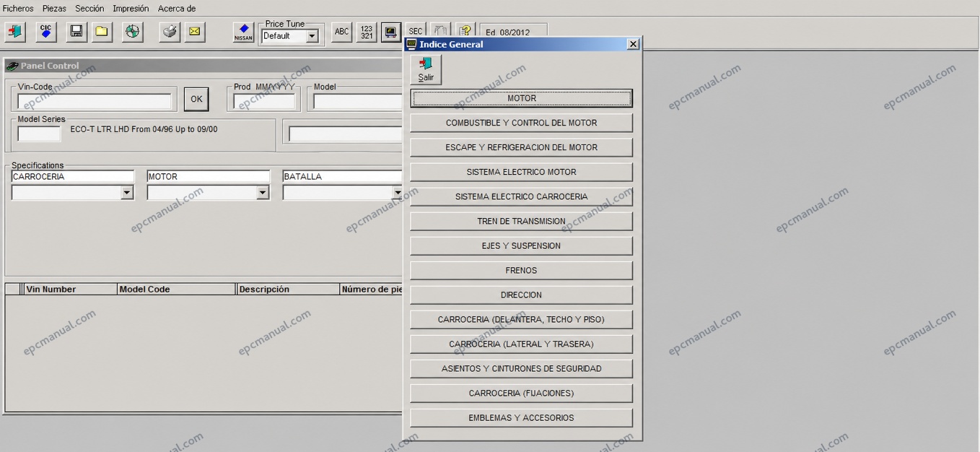
Task: Click the yellow envelope mail icon
Action: pos(195,32)
